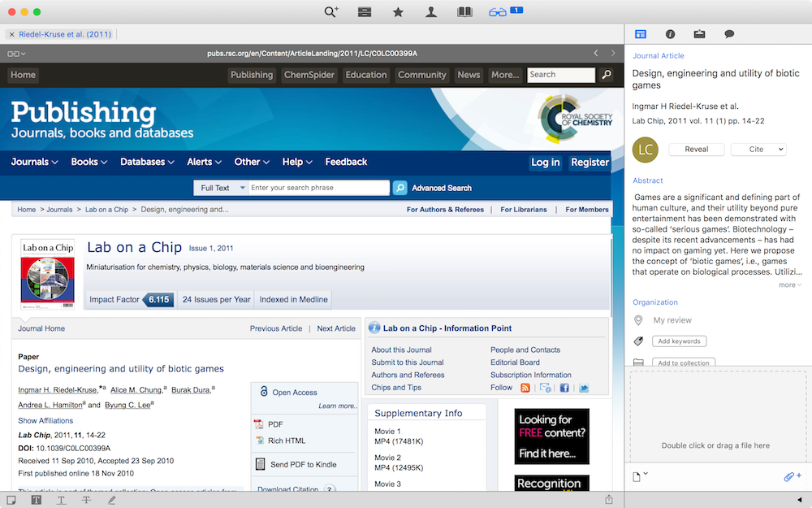This screenshot has height=508, width=812.
Task: Go to the Next Article link
Action: (x=336, y=328)
